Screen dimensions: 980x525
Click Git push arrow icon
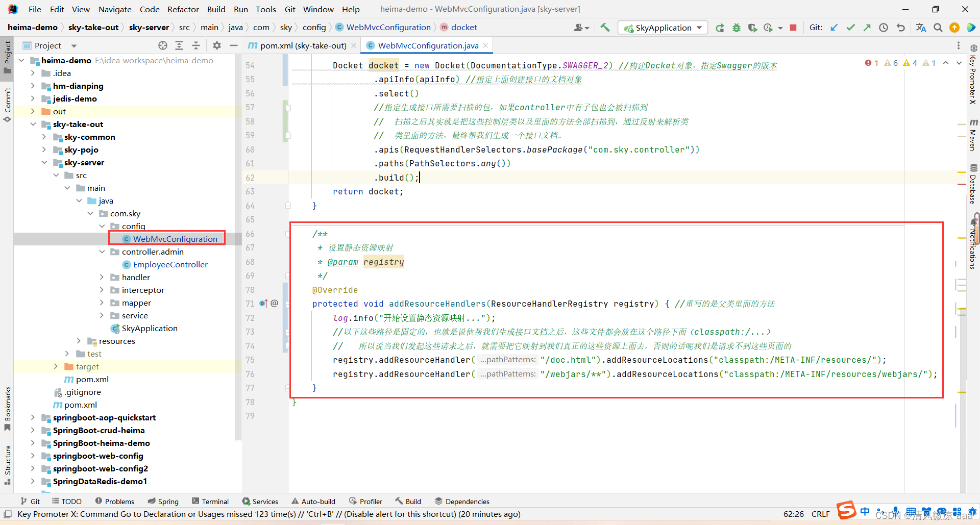point(867,28)
